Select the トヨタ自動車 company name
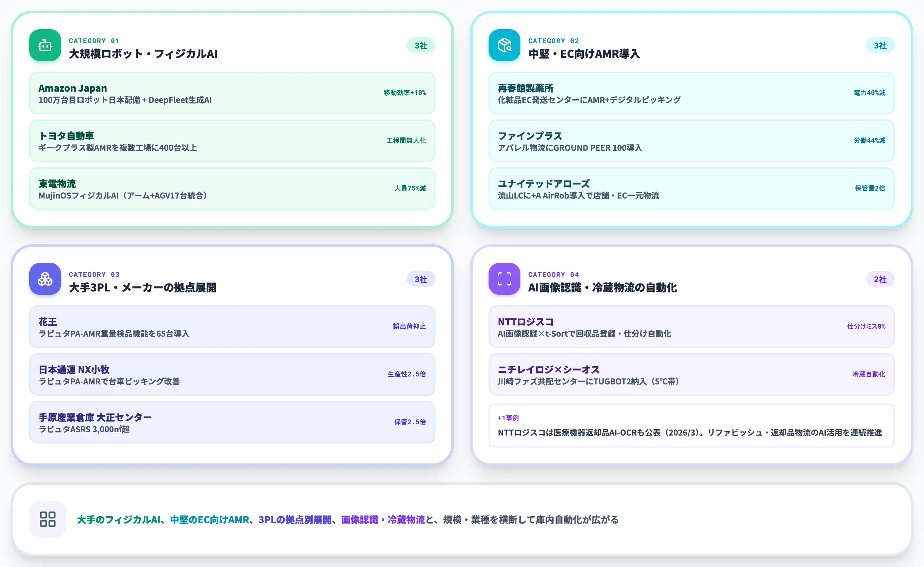The height and width of the screenshot is (567, 924). (x=66, y=136)
